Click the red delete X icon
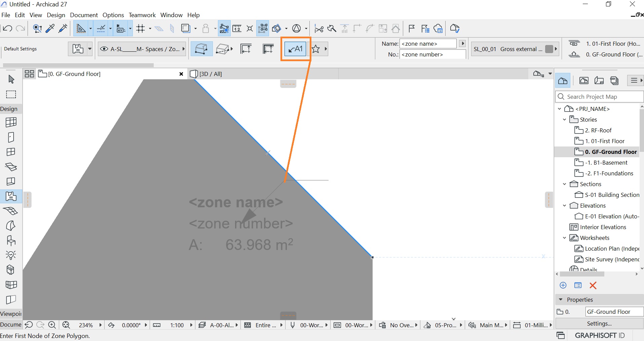The width and height of the screenshot is (644, 341). (593, 286)
